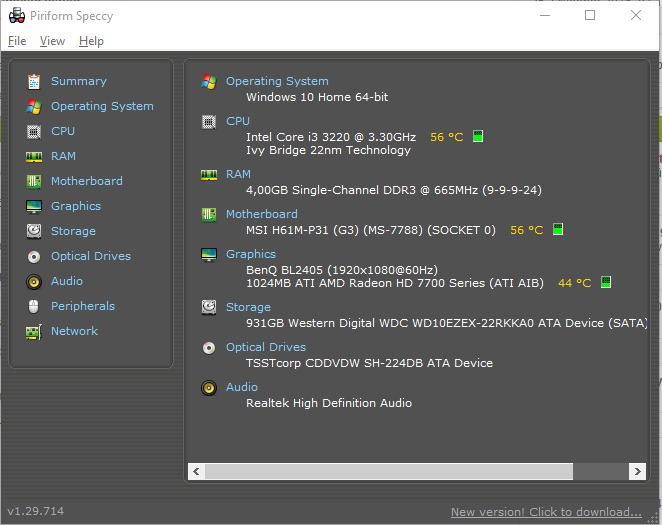The height and width of the screenshot is (525, 662).
Task: Click the window resize grip corner
Action: tap(653, 517)
